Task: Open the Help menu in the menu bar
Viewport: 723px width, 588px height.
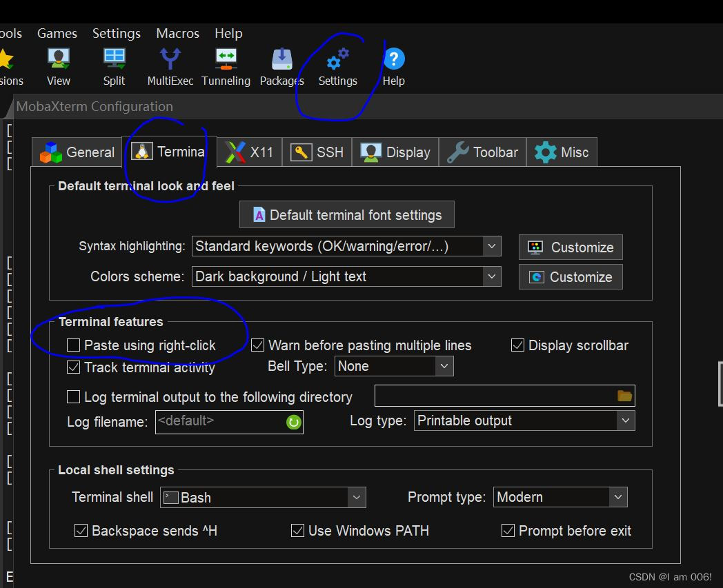Action: click(228, 33)
